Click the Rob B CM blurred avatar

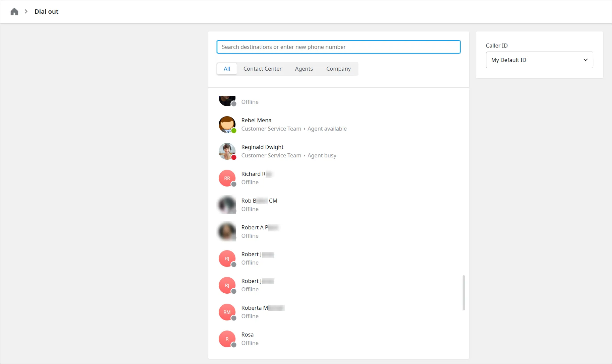(x=227, y=205)
